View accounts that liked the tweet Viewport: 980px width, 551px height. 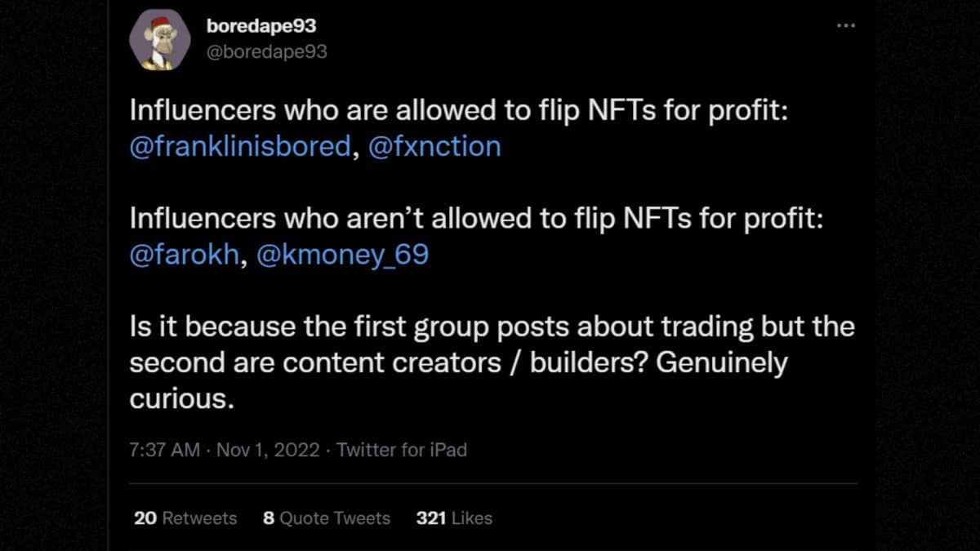(456, 518)
